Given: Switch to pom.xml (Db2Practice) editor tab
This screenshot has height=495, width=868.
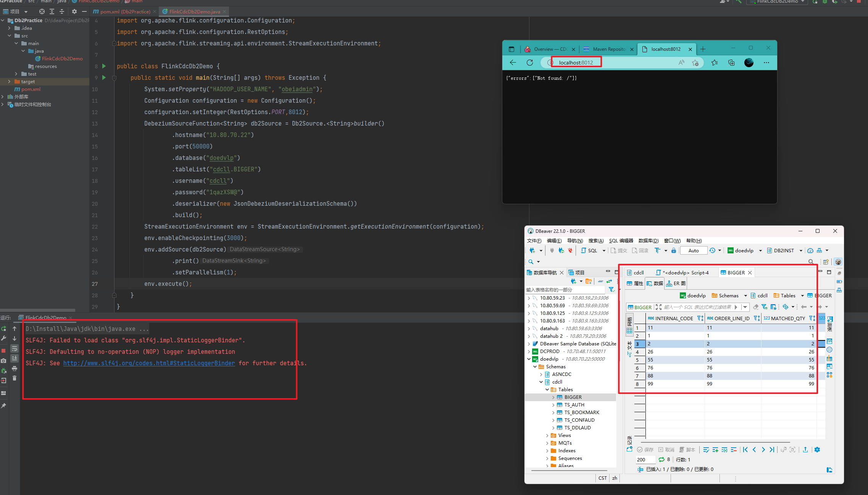Looking at the screenshot, I should [125, 11].
